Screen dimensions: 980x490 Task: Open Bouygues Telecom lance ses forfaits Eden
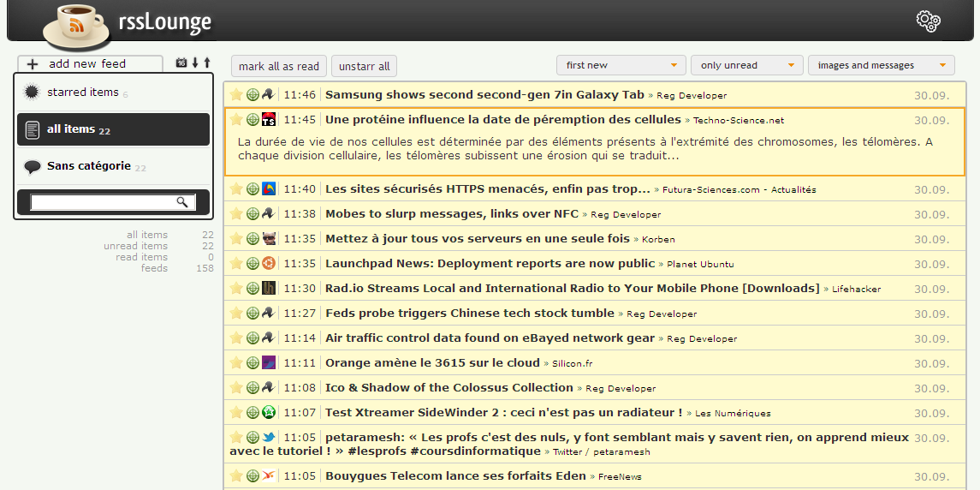[x=455, y=475]
